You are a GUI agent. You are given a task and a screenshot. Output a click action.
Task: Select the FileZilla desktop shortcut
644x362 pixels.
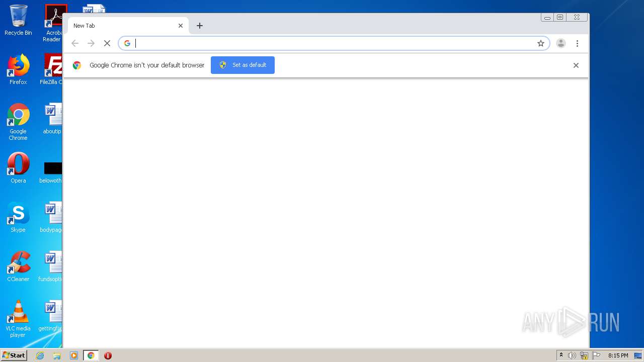pos(51,69)
